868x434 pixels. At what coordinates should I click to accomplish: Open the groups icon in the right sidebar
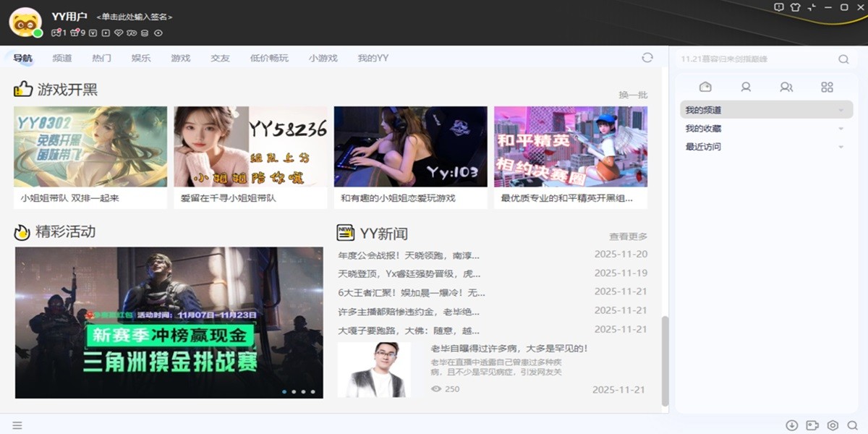(x=786, y=87)
